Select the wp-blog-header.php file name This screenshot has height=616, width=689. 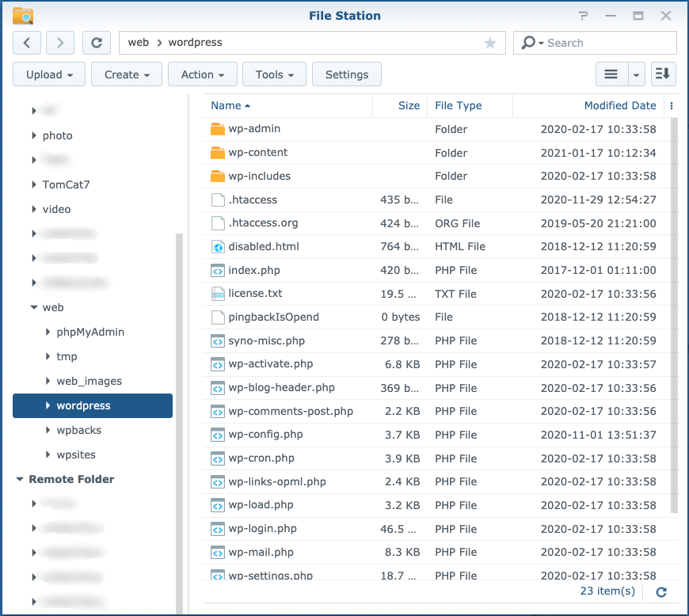[281, 387]
